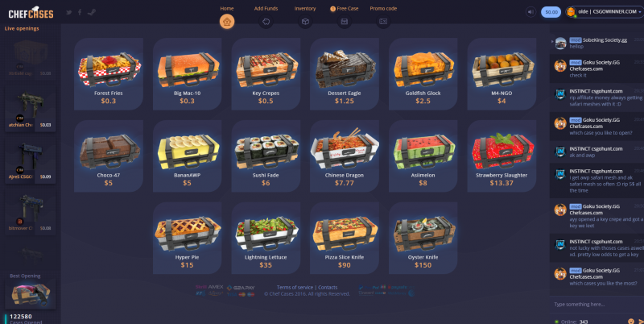The height and width of the screenshot is (324, 644).
Task: Open Add Funds piggy bank icon
Action: 266,22
